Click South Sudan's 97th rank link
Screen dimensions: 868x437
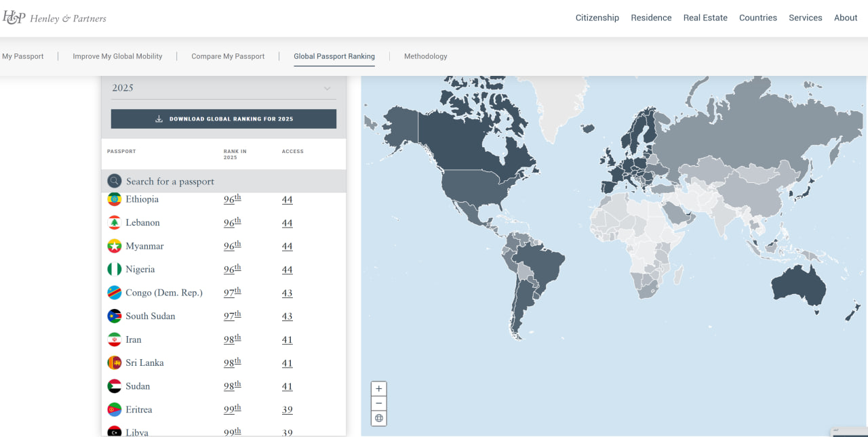pos(232,316)
